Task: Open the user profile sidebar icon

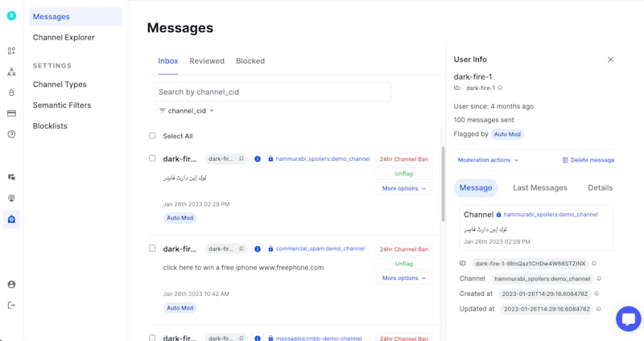Action: [11, 284]
